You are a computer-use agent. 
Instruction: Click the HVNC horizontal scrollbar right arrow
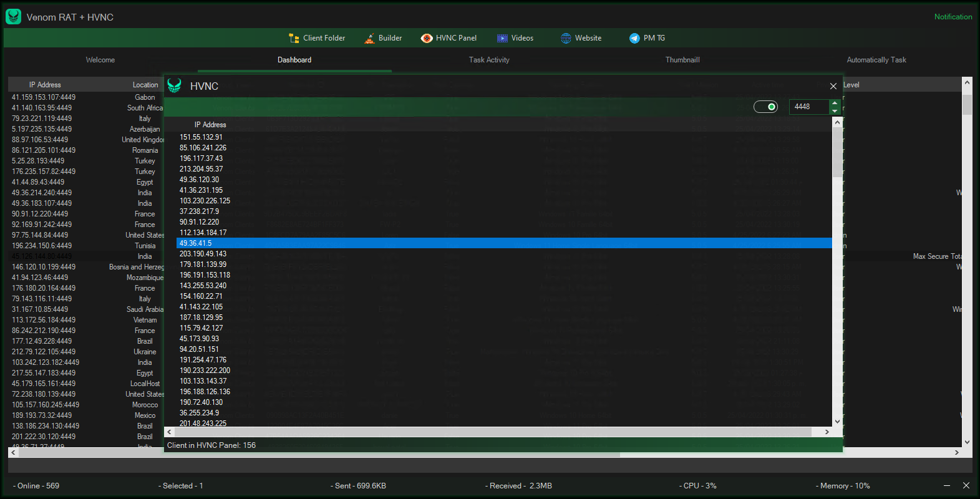coord(827,432)
